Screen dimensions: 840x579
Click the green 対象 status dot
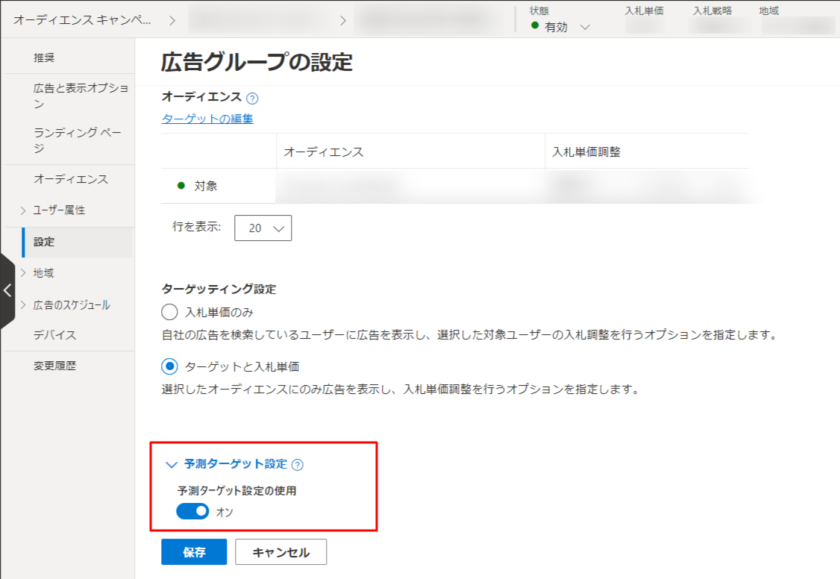181,186
